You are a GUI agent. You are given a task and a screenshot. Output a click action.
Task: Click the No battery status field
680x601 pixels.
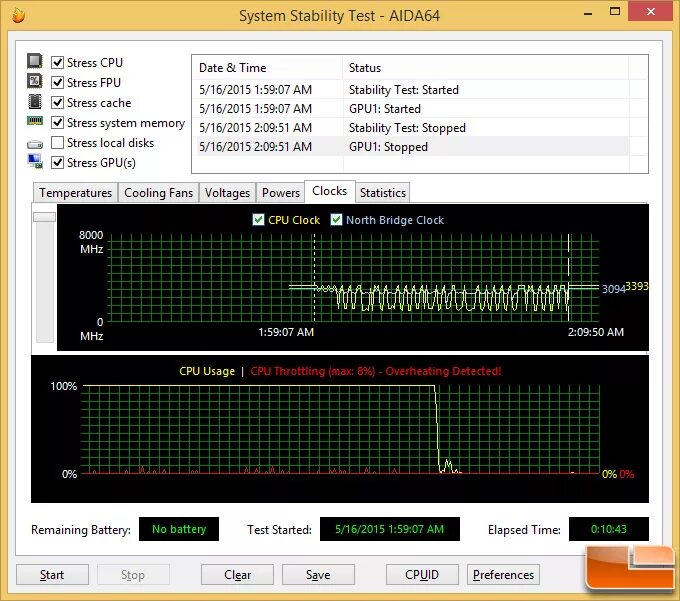pos(179,529)
